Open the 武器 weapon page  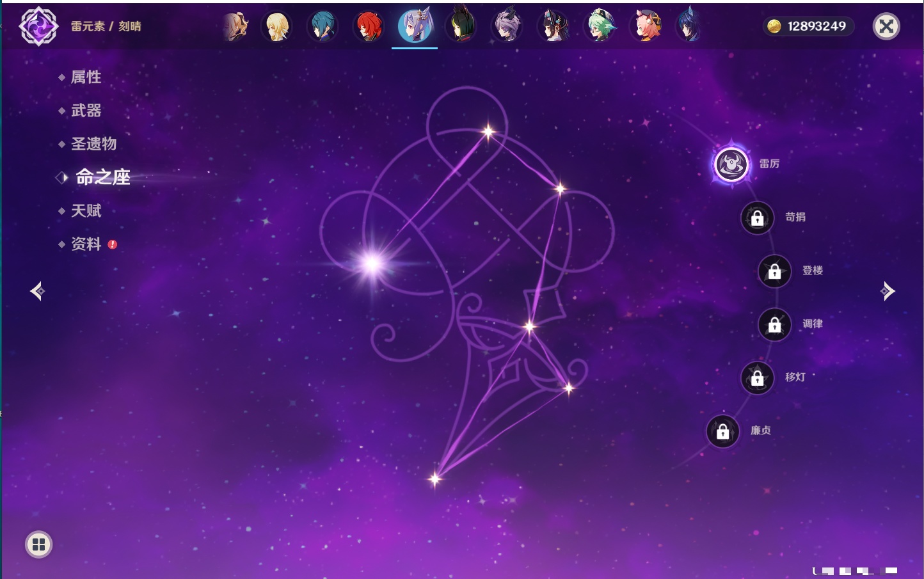(x=86, y=111)
